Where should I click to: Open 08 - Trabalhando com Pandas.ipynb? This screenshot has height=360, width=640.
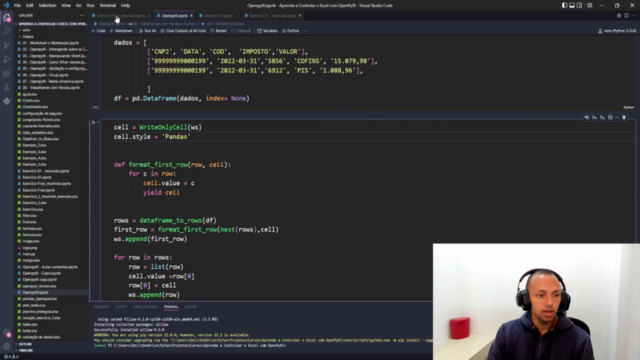51,88
